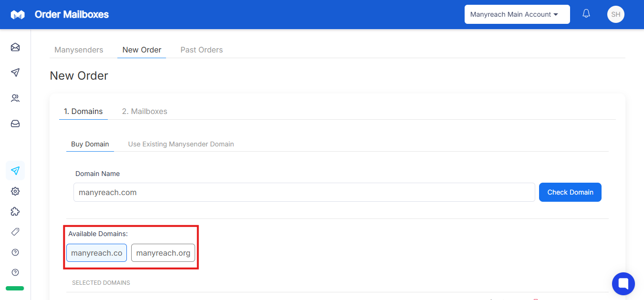
Task: Click the Domain Name field label
Action: [x=97, y=174]
